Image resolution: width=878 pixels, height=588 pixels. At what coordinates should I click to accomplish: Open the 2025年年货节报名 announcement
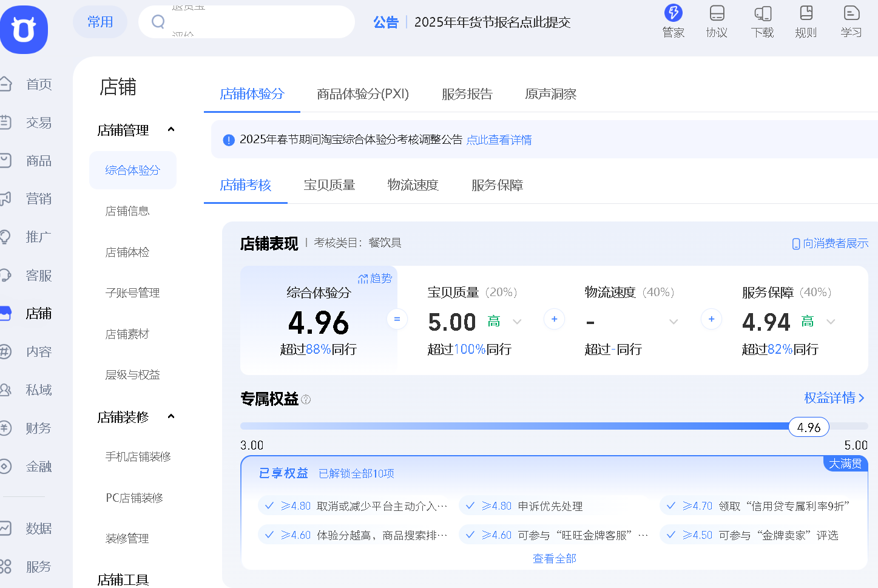click(492, 22)
